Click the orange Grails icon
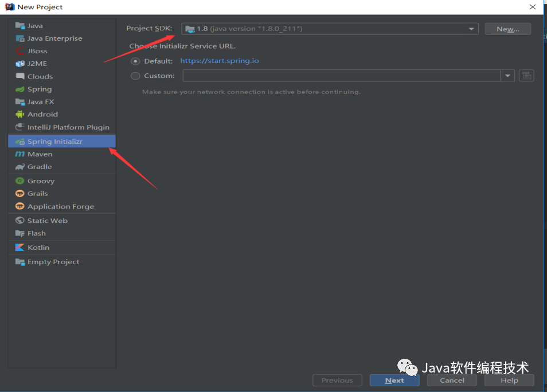 [20, 194]
